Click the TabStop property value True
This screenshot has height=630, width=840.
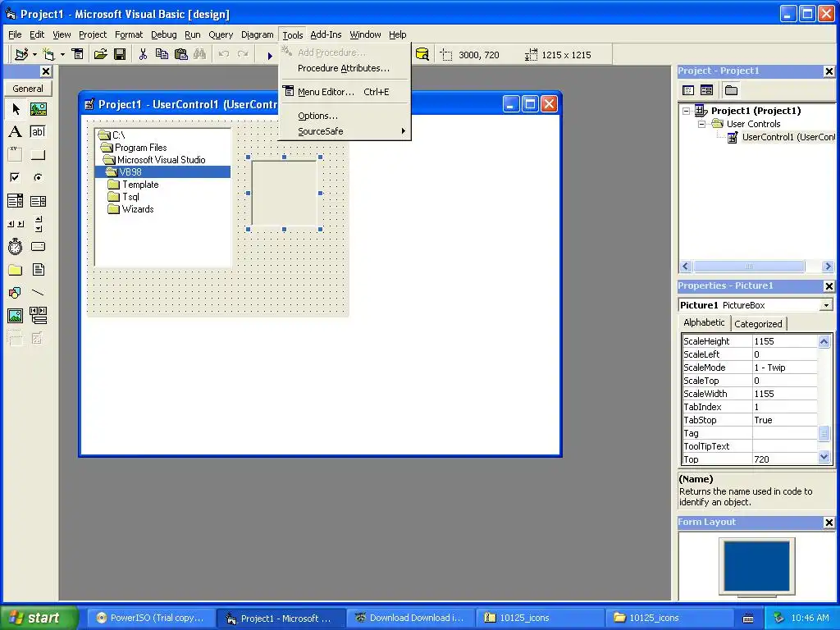point(785,420)
